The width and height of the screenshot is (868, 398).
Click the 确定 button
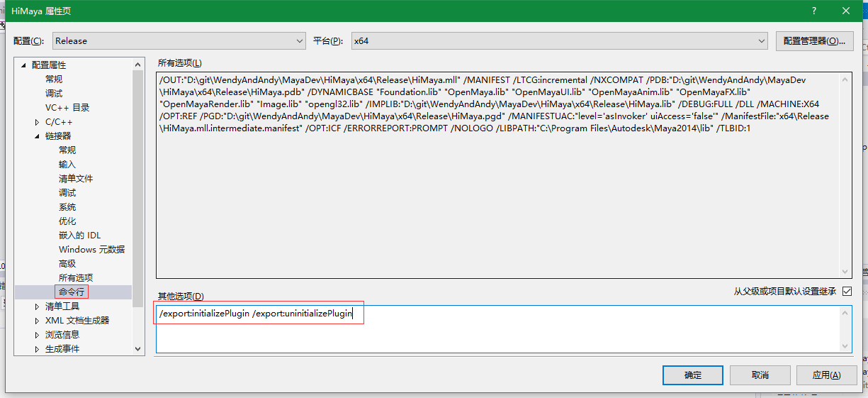pos(693,375)
